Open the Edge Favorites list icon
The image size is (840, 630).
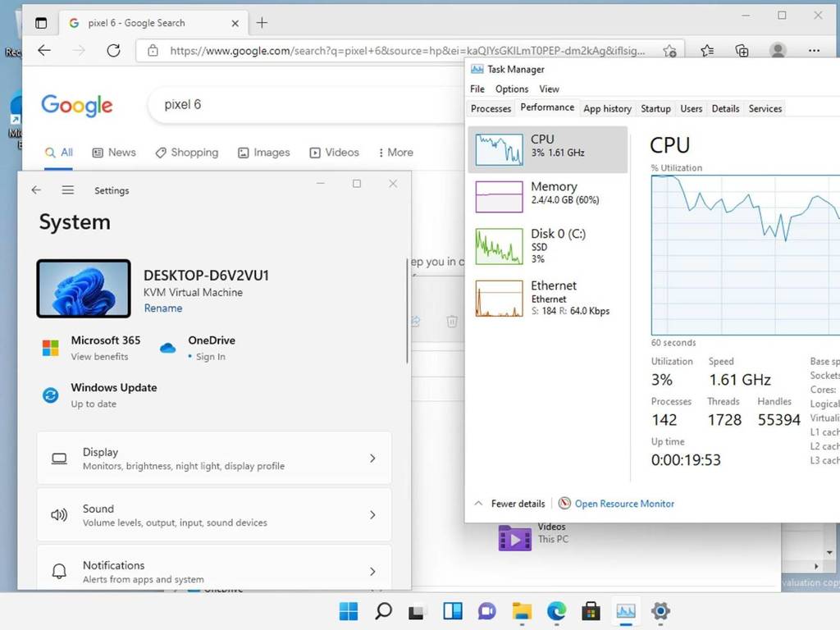[x=707, y=51]
